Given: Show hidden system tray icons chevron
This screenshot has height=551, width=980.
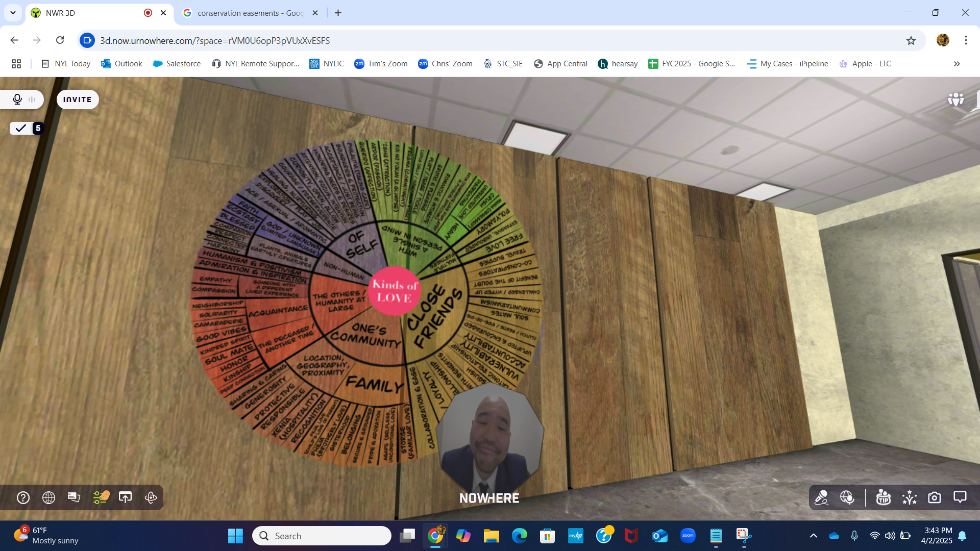Looking at the screenshot, I should coord(814,536).
